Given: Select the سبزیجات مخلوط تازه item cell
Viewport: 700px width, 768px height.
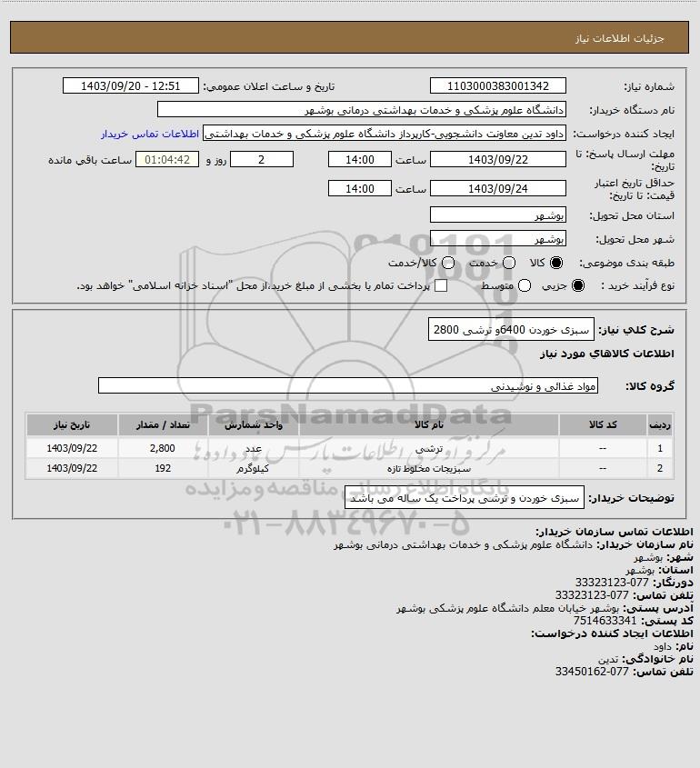Looking at the screenshot, I should (x=428, y=468).
